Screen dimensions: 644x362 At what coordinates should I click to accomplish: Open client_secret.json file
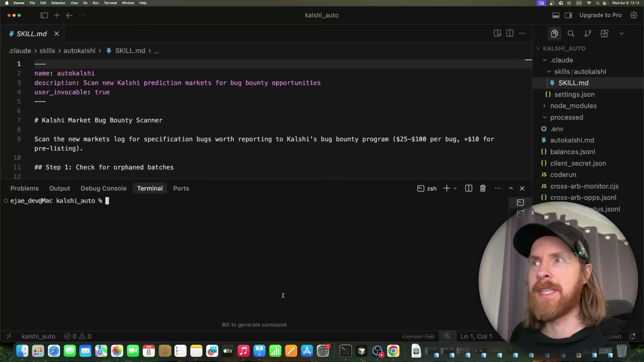click(578, 163)
